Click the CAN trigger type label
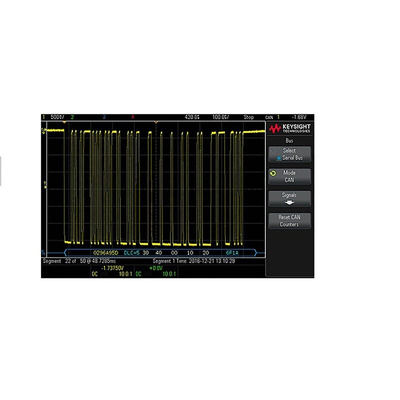Screen dimensions: 400x400 click(269, 117)
